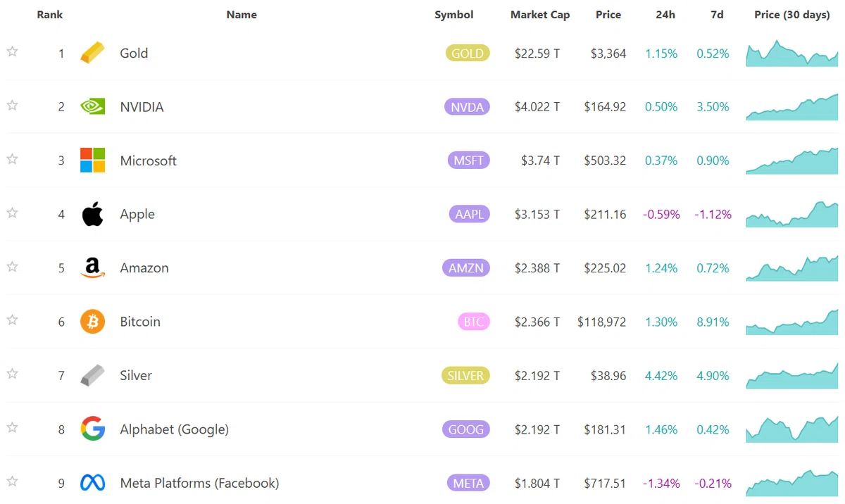The width and height of the screenshot is (845, 504).
Task: Click the Meta Platforms logo icon
Action: tap(92, 483)
